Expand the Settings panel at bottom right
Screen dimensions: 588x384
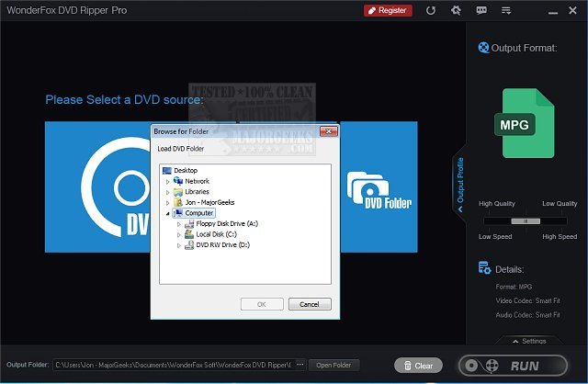[x=529, y=341]
